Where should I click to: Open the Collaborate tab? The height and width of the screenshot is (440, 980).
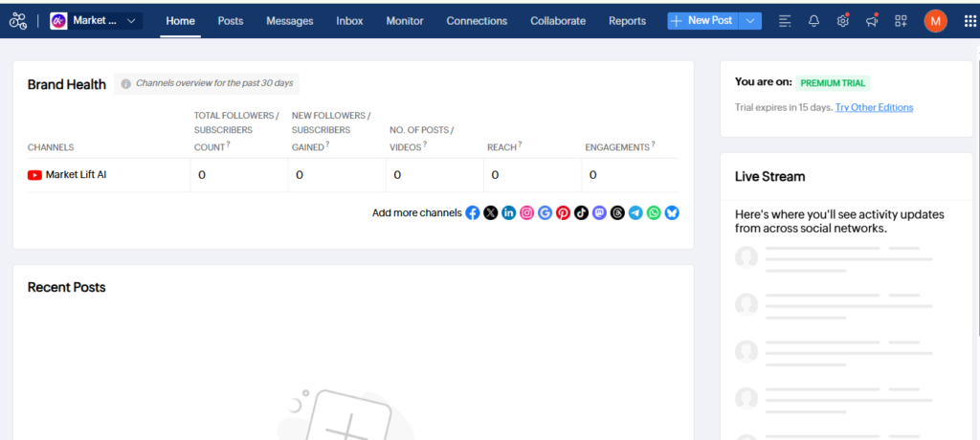(x=558, y=21)
